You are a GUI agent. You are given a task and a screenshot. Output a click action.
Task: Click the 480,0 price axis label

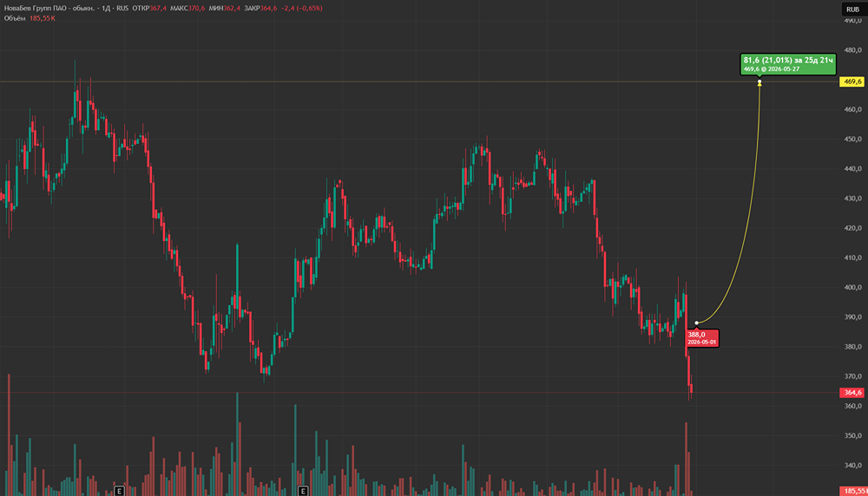click(x=852, y=50)
